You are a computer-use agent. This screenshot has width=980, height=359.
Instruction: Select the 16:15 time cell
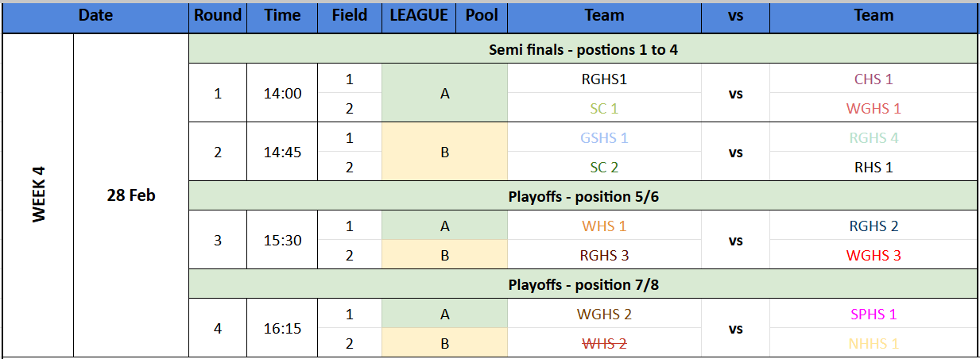coord(282,328)
